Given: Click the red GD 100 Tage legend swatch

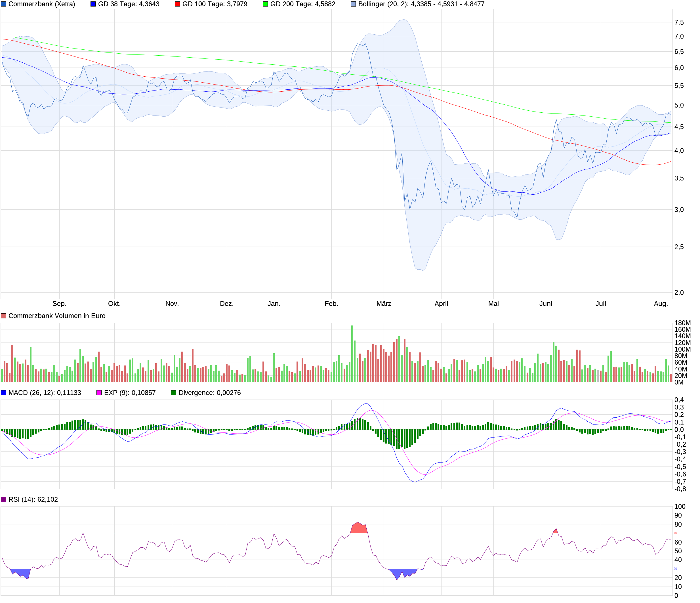Looking at the screenshot, I should point(177,4).
